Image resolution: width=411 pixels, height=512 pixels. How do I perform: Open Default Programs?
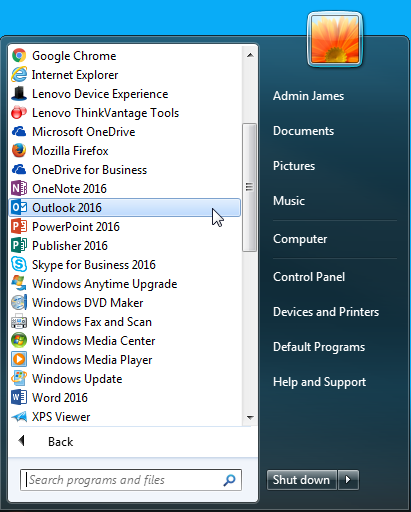pos(319,347)
